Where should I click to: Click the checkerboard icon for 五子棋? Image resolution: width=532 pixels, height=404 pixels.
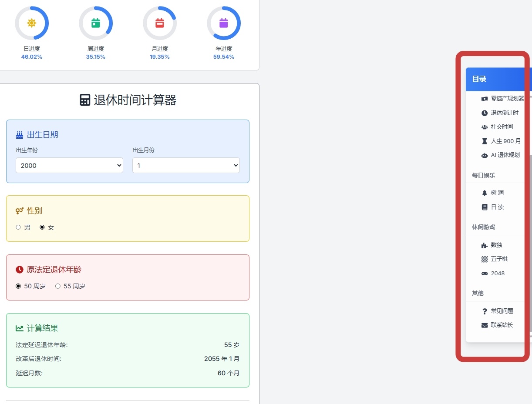click(485, 259)
